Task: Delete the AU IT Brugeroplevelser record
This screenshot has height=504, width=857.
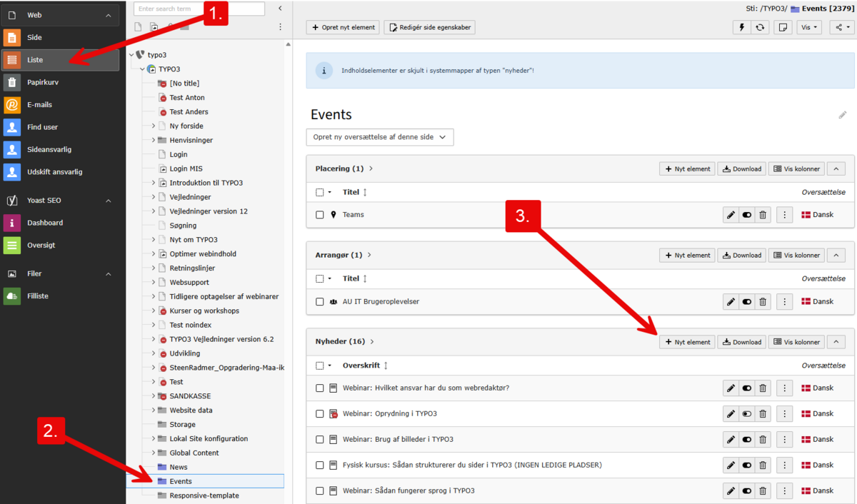Action: [763, 302]
